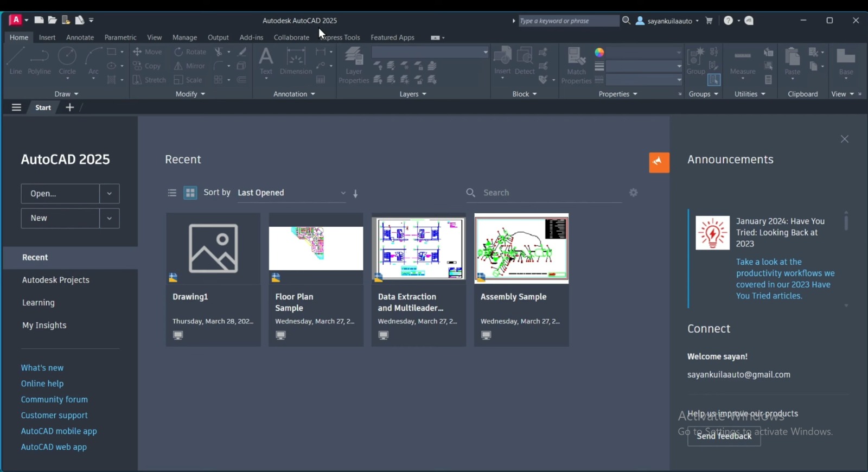Click the Move tool in Modify panel
The image size is (868, 472).
148,52
